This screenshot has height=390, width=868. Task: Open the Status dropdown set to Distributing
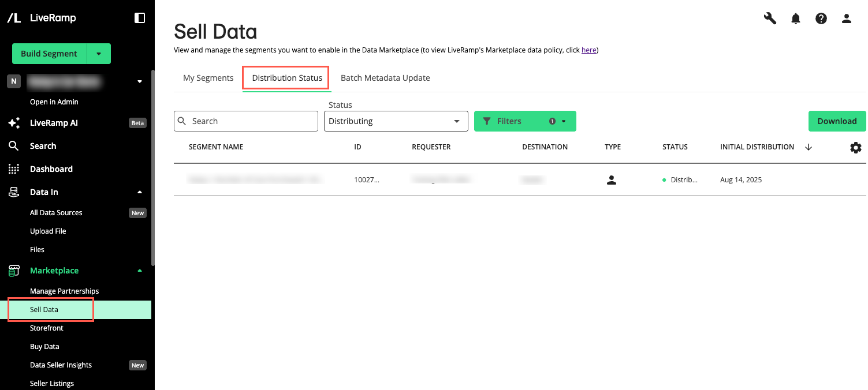point(396,121)
